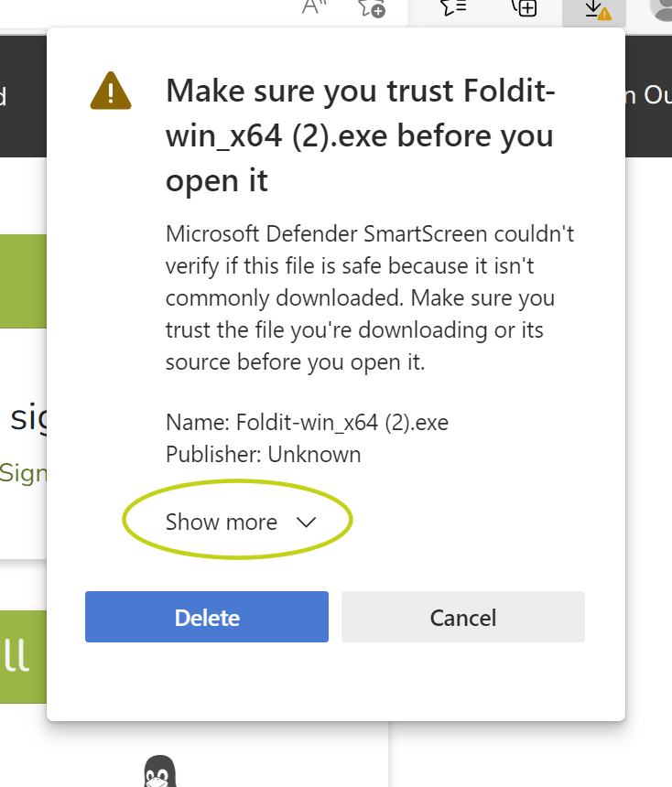Open the profile avatar icon

(661, 8)
